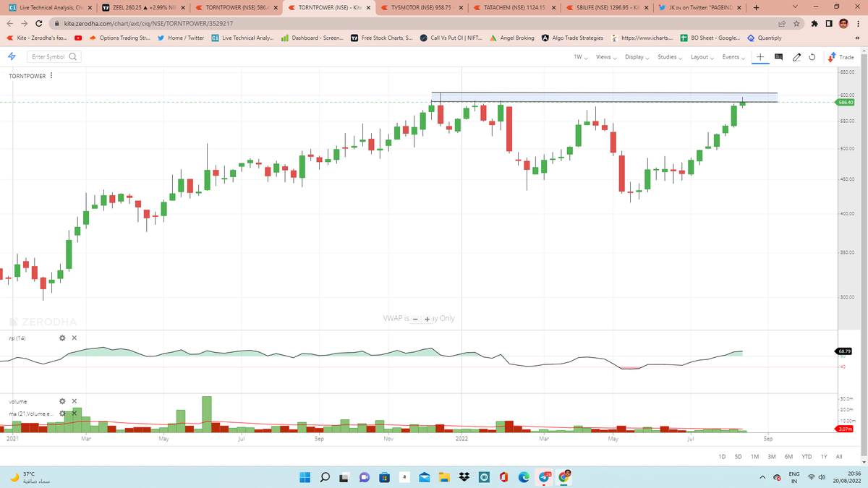Click the 68.79 RSI value label
Viewport: 868px width, 488px height.
[844, 351]
